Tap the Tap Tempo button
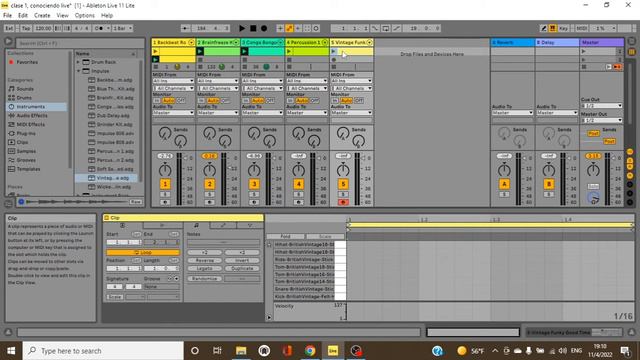This screenshot has width=640, height=360. click(26, 28)
